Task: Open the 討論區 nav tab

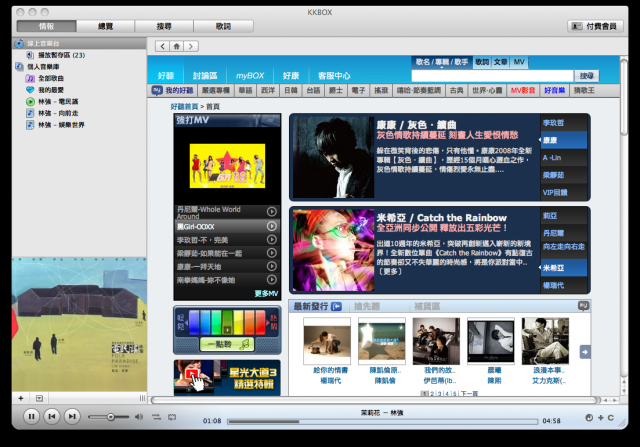Action: 205,76
